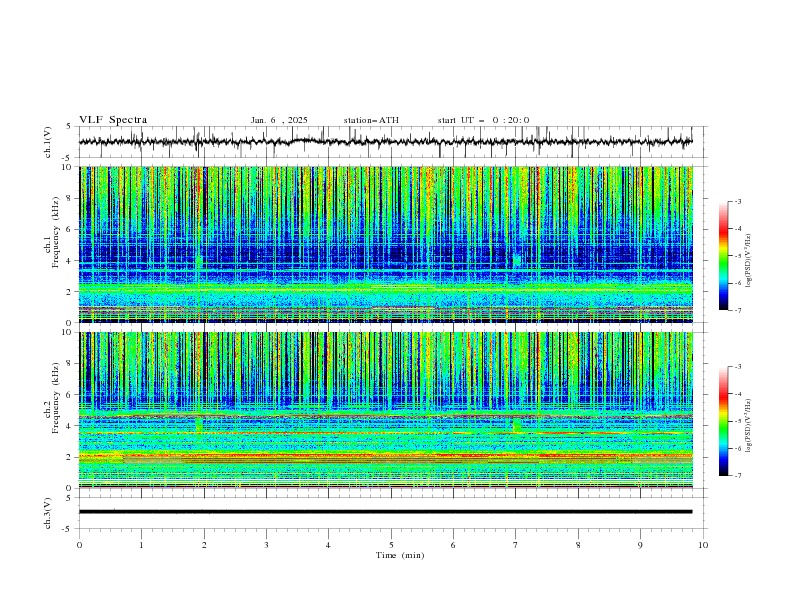792x612 pixels.
Task: Click the "station=ATH" header label
Action: tap(371, 120)
